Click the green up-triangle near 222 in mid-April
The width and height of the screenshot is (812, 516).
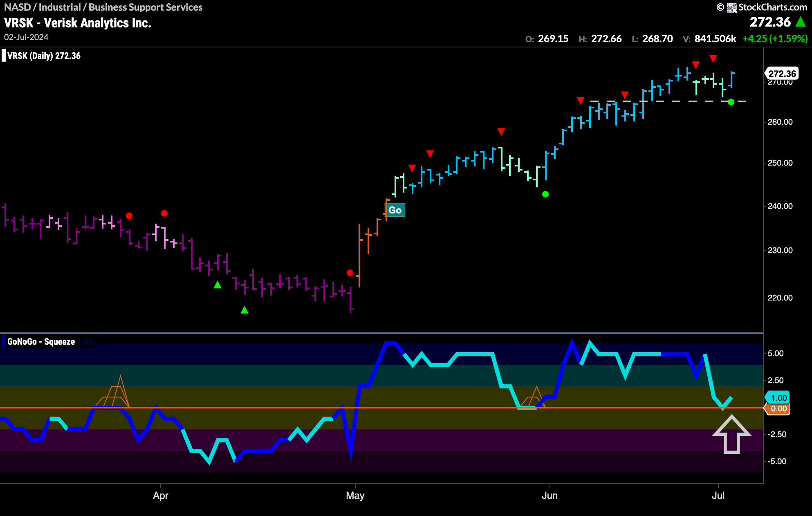tap(218, 285)
